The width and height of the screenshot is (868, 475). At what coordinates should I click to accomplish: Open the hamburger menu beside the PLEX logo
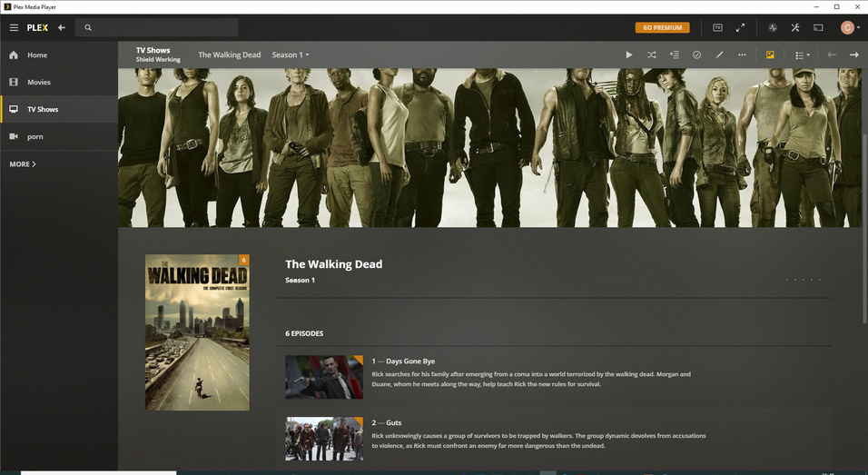14,27
